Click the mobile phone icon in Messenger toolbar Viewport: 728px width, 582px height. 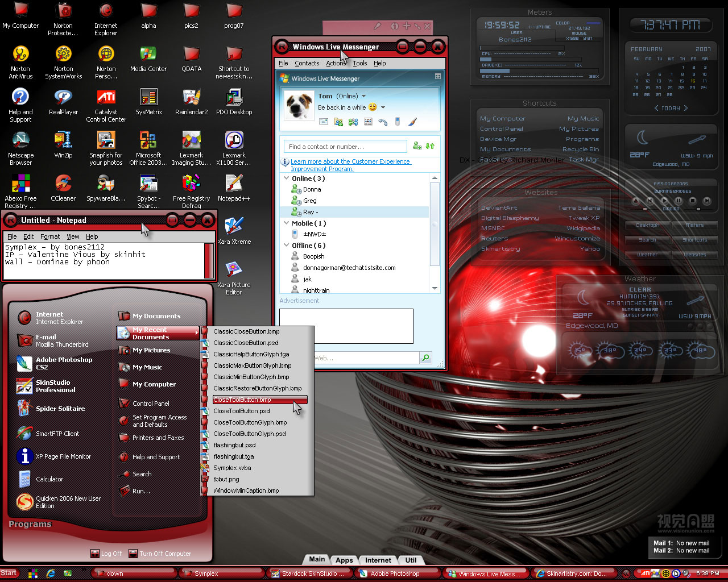pyautogui.click(x=398, y=122)
